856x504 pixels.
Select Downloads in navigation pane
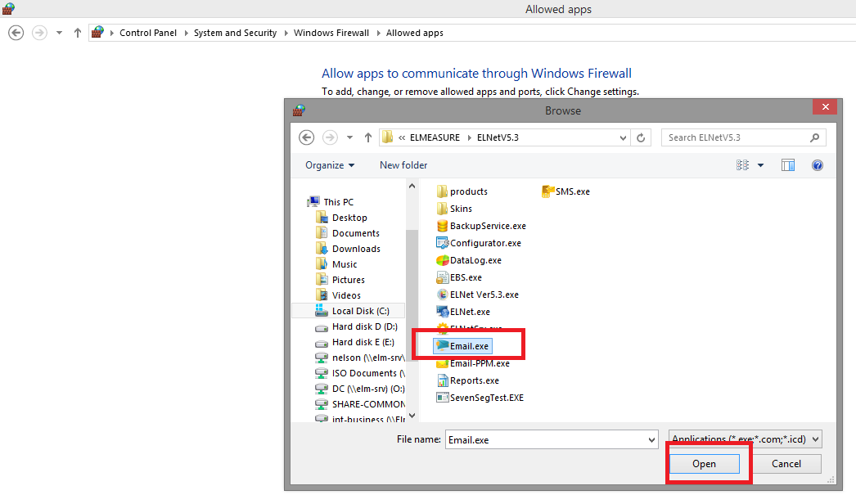pos(356,249)
